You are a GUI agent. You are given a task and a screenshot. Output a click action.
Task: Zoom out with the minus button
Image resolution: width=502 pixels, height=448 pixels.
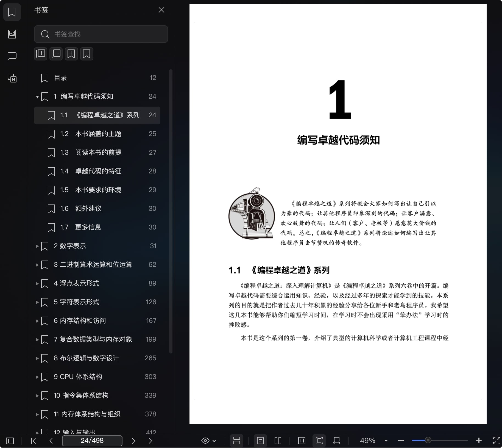coord(401,441)
